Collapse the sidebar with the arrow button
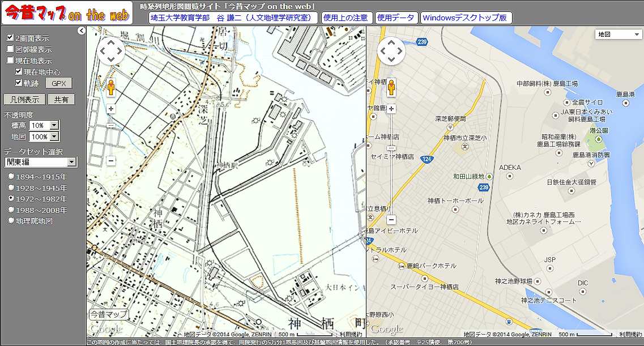 coord(82,31)
